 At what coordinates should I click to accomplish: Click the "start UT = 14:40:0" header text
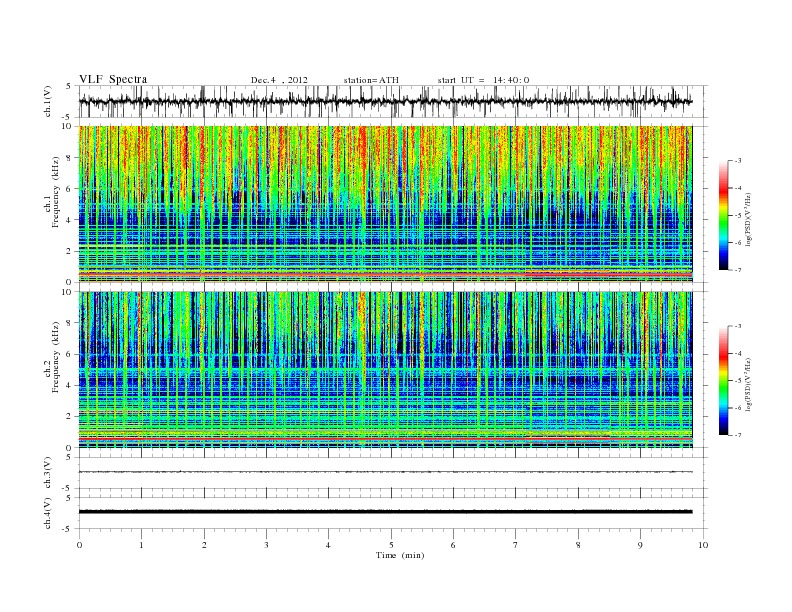click(x=483, y=80)
